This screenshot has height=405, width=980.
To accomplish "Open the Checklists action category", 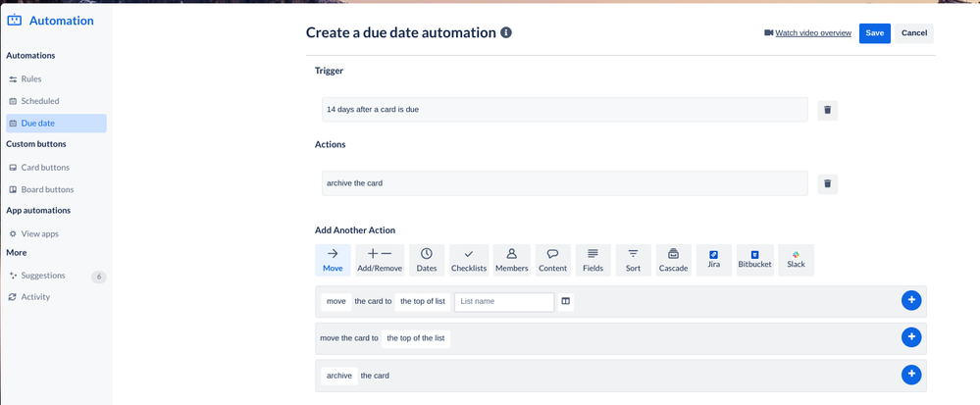I will click(x=469, y=260).
